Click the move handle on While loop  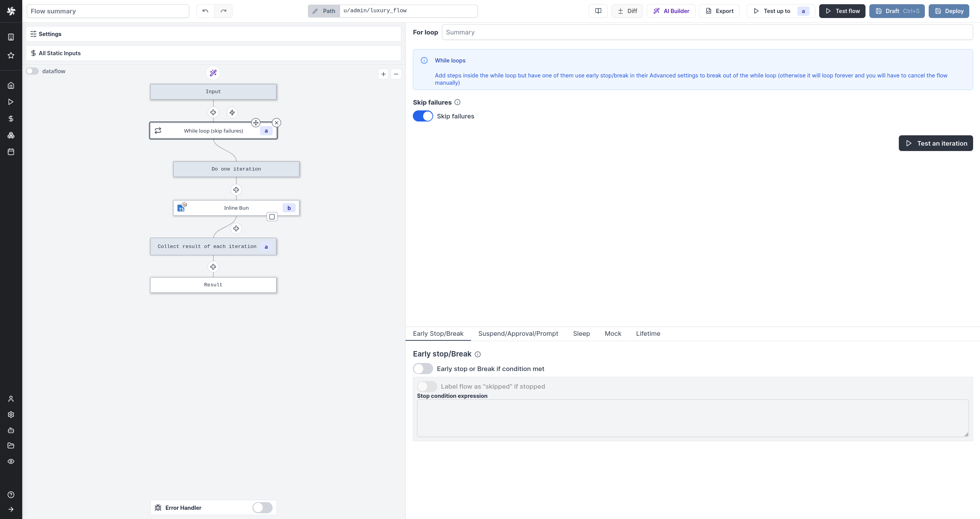click(256, 123)
